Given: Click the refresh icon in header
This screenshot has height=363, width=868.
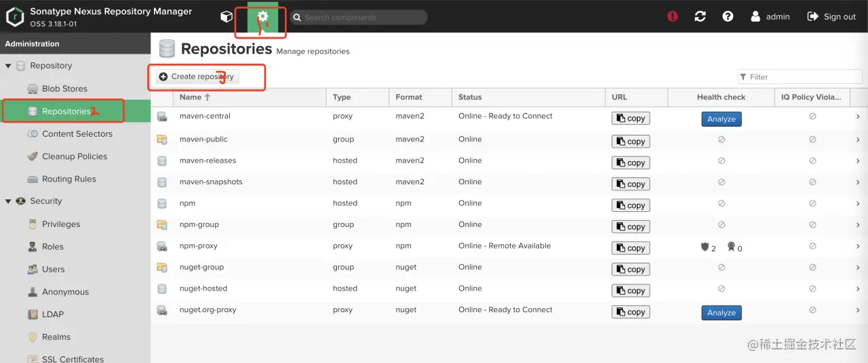Looking at the screenshot, I should (x=701, y=16).
